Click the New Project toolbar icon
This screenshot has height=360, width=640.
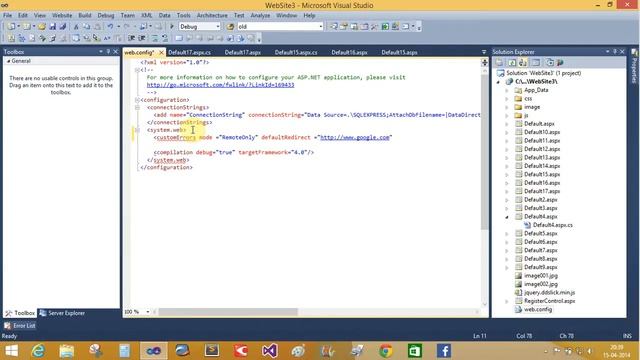[11, 27]
